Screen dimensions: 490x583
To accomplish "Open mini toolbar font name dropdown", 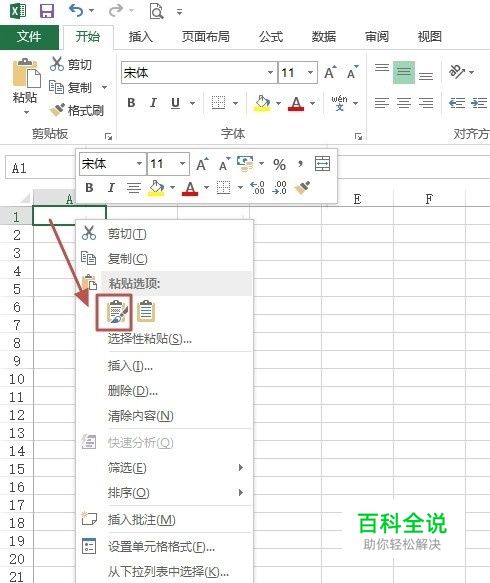I will (139, 164).
